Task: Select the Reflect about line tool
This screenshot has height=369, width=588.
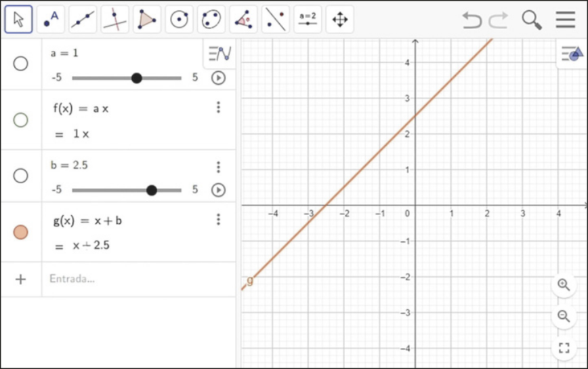Action: point(276,19)
